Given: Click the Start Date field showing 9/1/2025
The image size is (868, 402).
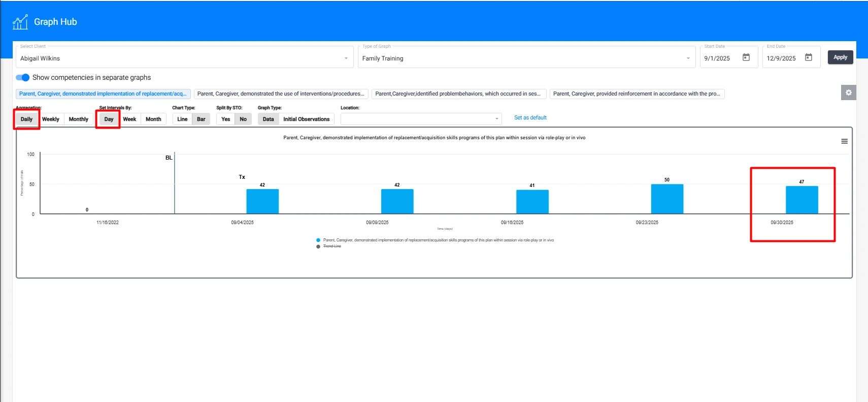Looking at the screenshot, I should tap(728, 58).
